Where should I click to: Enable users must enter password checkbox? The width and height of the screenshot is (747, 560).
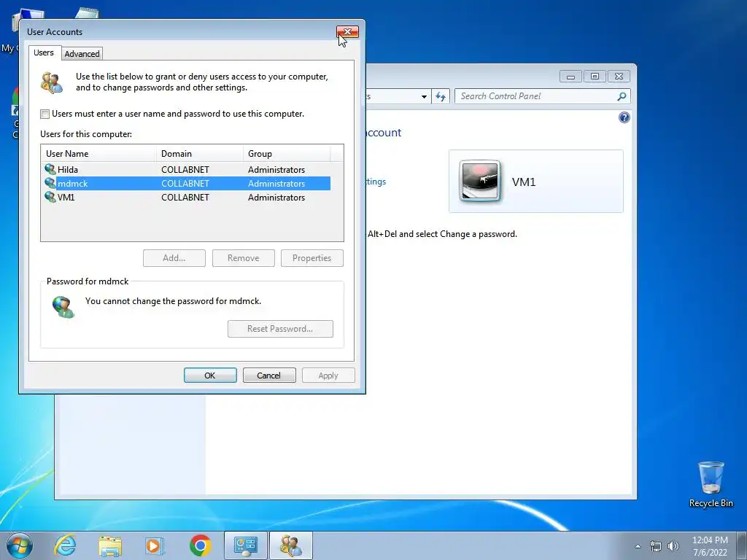(44, 114)
